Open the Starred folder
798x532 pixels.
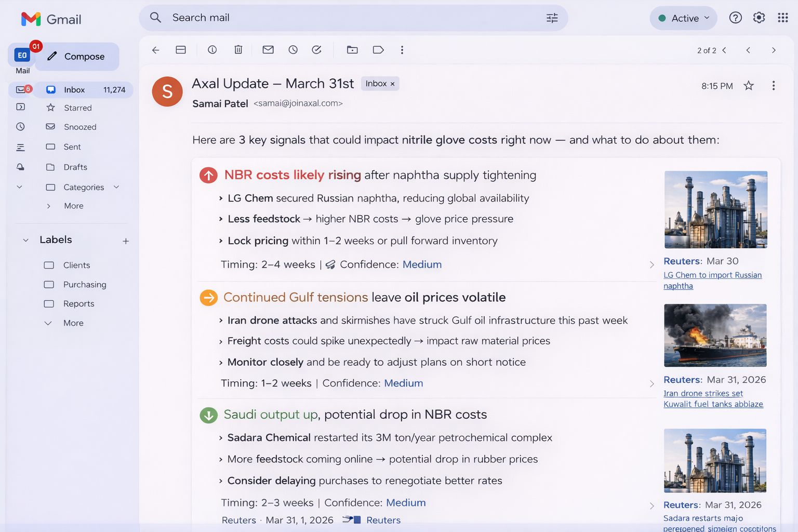(x=78, y=108)
